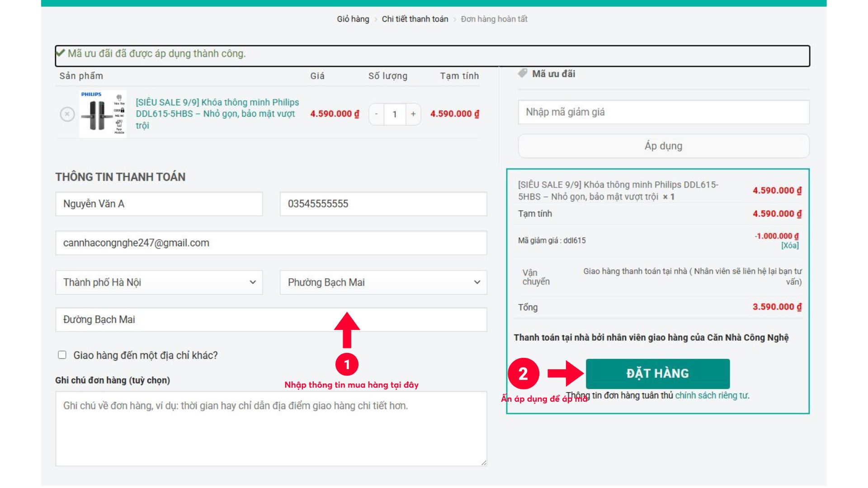
Task: Open the Khóa thông minh Philips product link
Action: coord(217,114)
